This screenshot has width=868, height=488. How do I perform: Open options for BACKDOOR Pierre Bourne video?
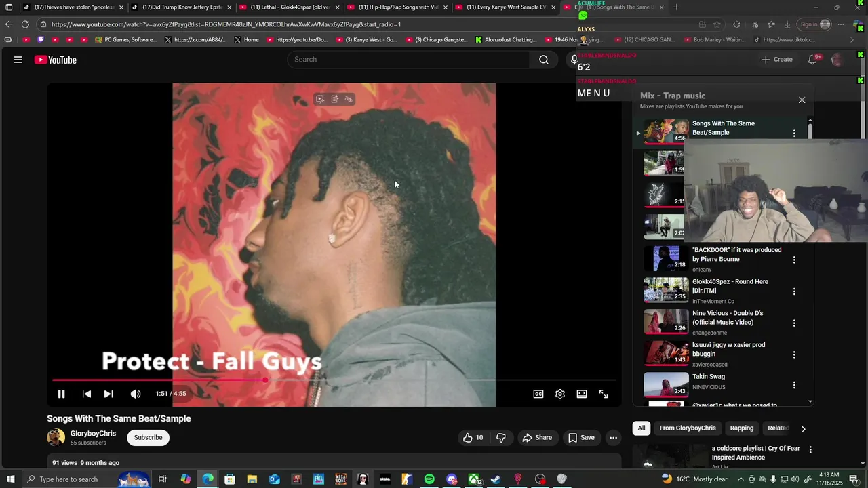794,260
